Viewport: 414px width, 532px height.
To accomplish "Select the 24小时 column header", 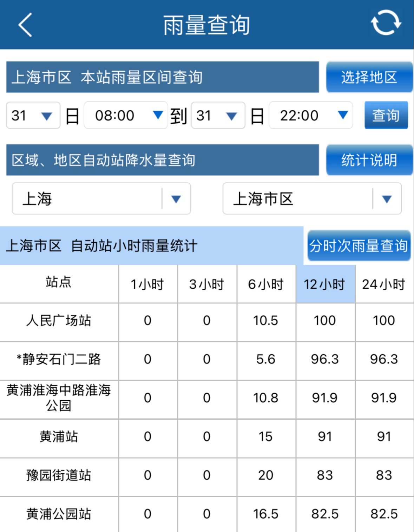I will tap(384, 284).
